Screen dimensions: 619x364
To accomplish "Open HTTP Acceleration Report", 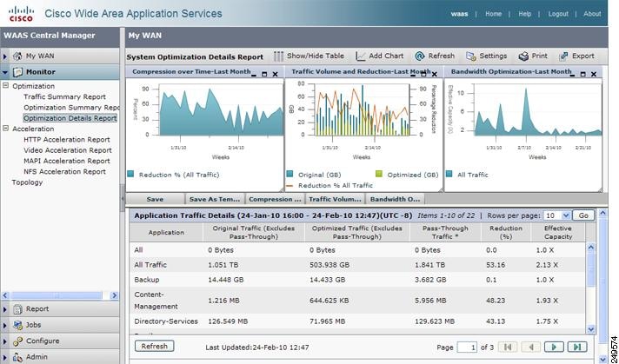I will pyautogui.click(x=67, y=139).
